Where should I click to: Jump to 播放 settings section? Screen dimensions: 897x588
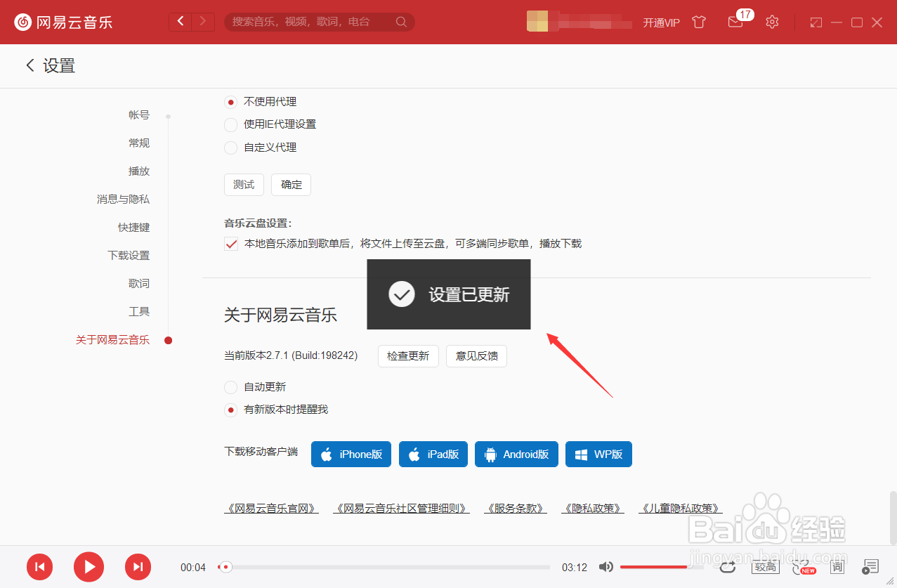click(139, 171)
